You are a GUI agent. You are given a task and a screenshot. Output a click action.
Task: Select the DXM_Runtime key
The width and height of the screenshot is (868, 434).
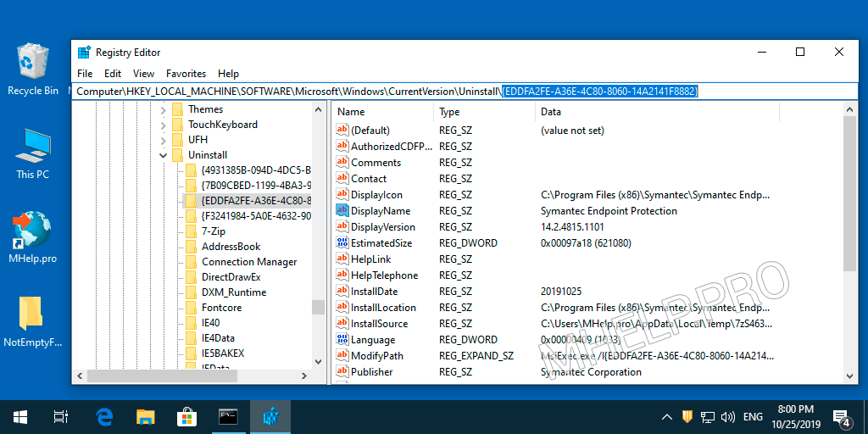[234, 292]
